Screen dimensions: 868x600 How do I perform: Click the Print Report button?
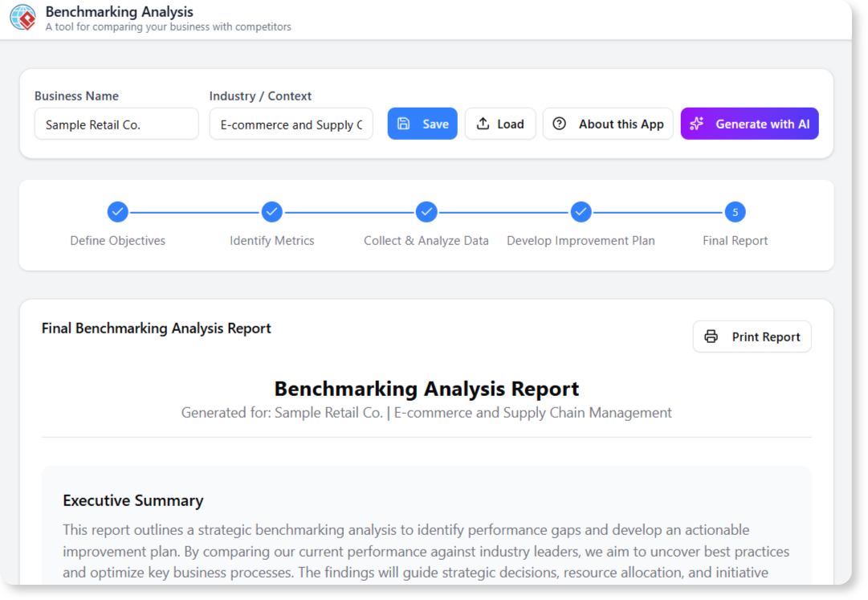(752, 337)
